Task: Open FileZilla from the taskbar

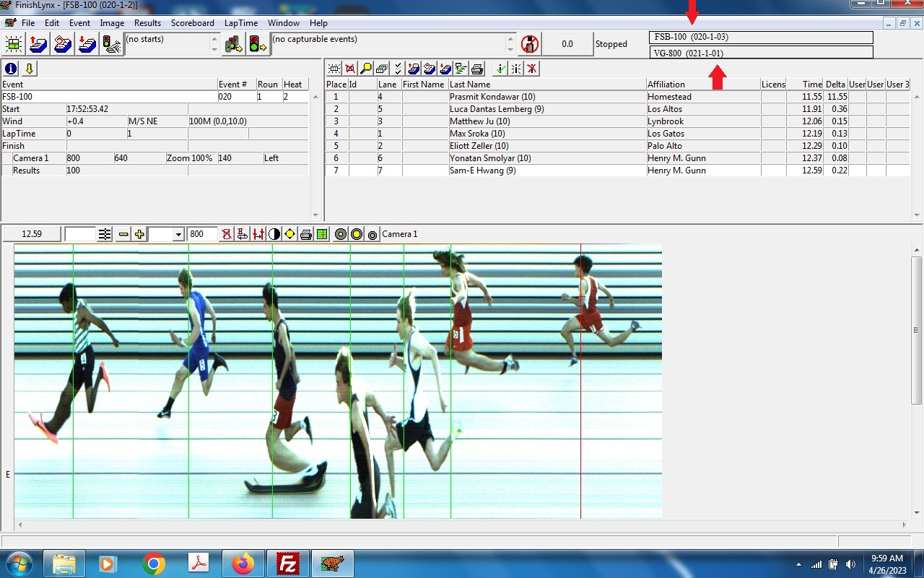Action: click(289, 564)
